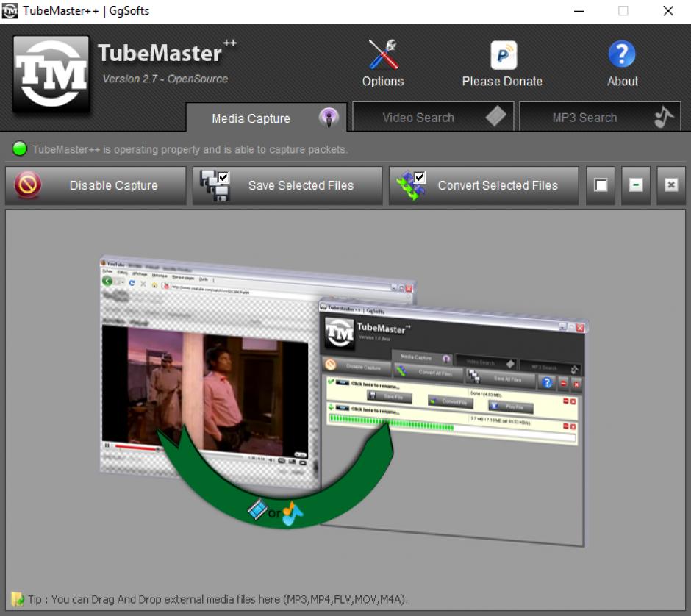Open the Options tools icon
Viewport: 691px width, 616px height.
(383, 54)
